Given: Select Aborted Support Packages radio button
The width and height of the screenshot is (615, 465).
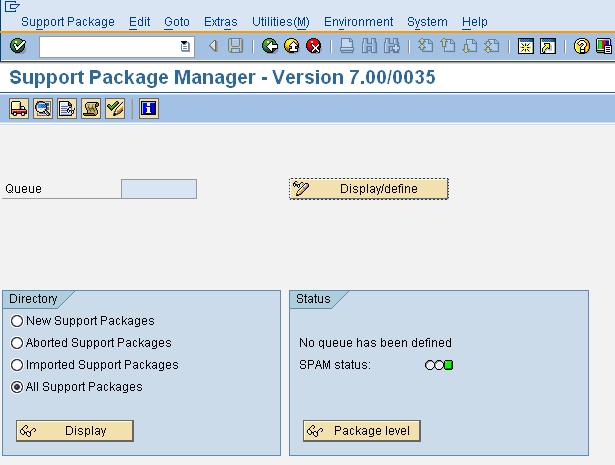Looking at the screenshot, I should click(16, 343).
